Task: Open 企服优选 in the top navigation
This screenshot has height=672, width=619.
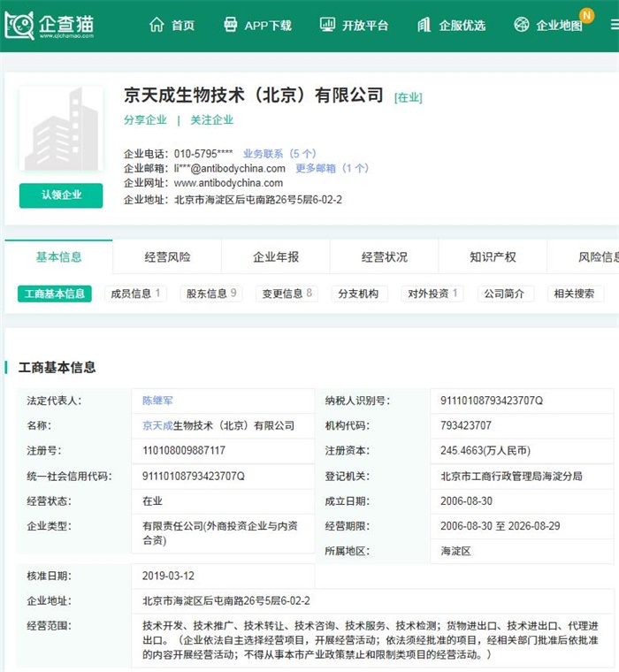Action: (462, 26)
